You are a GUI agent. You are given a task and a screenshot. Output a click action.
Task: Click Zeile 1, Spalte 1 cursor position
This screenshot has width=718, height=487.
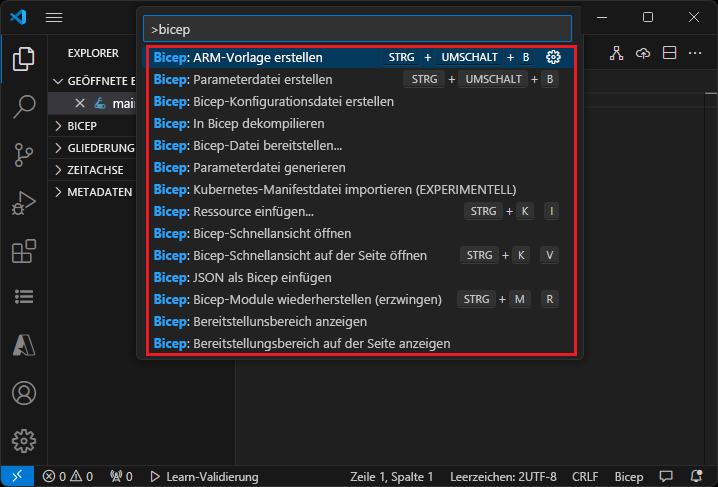(x=392, y=476)
